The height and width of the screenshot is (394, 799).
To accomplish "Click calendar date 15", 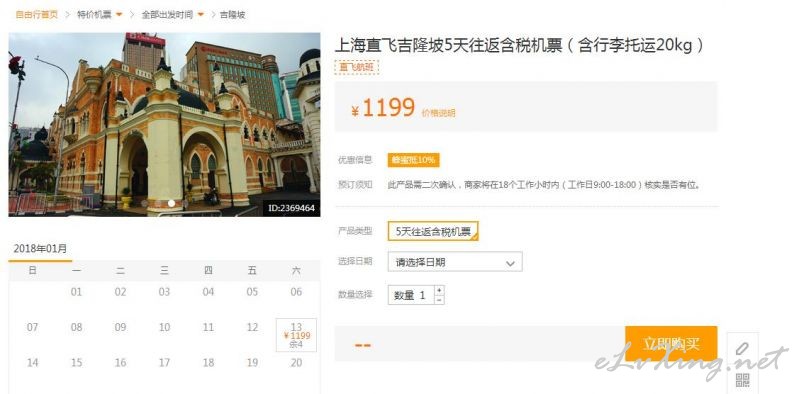I will pyautogui.click(x=76, y=363).
